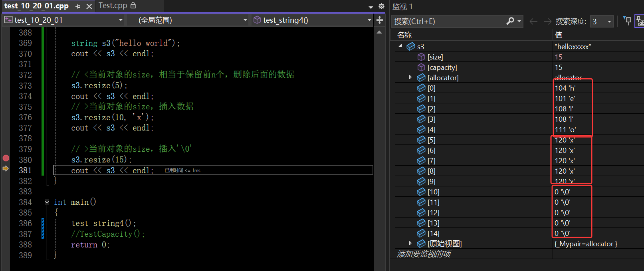Click the 名称 column header
This screenshot has width=644, height=271.
(x=404, y=35)
